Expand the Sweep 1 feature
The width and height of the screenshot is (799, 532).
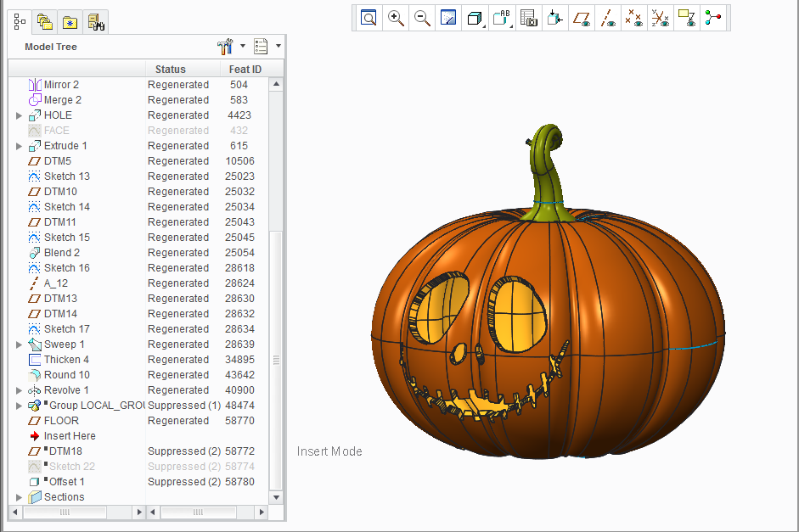tap(19, 344)
